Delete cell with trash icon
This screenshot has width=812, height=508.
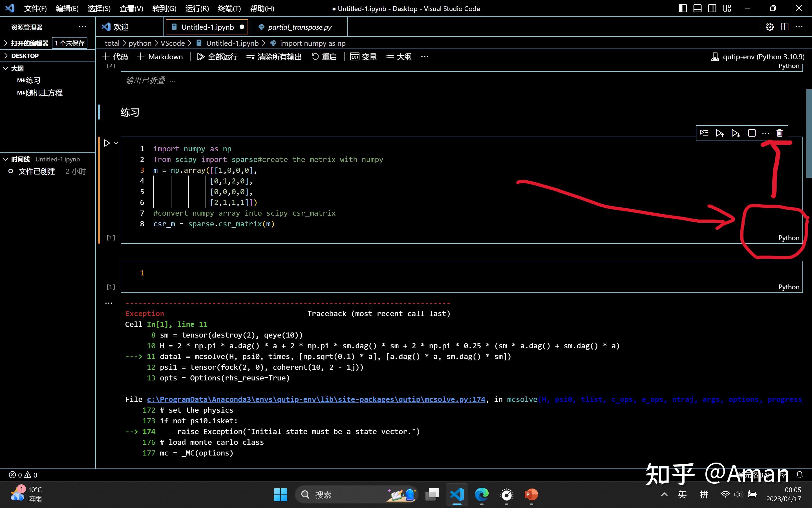coord(780,133)
